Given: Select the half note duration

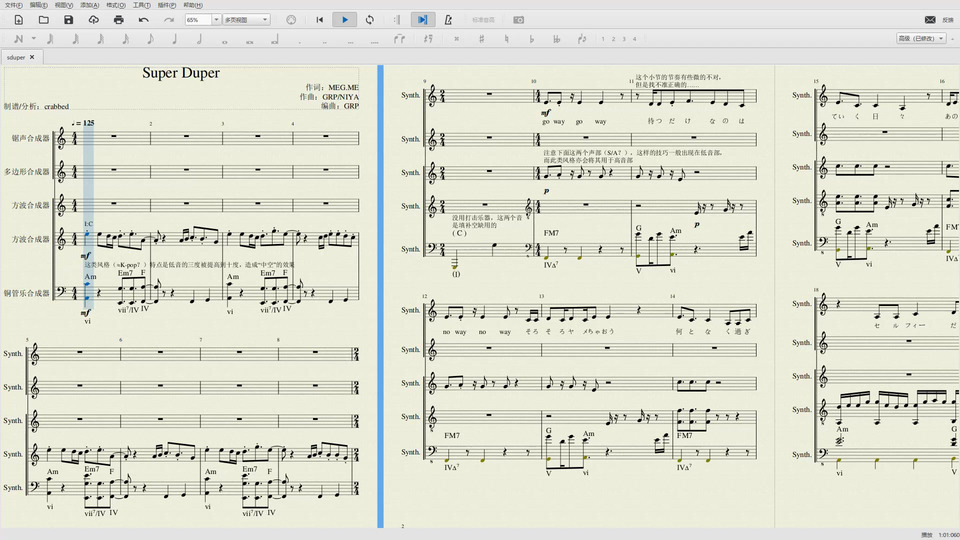Looking at the screenshot, I should click(x=200, y=39).
